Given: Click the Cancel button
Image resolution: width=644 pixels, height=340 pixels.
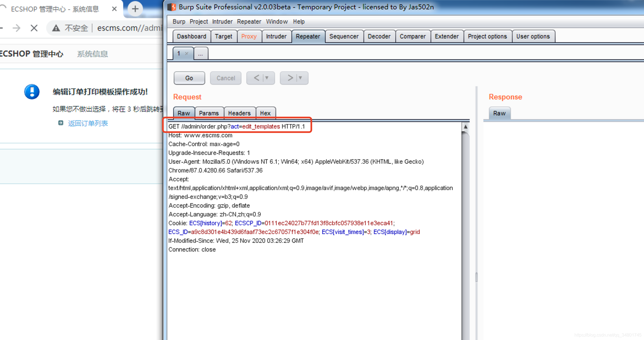Looking at the screenshot, I should point(226,78).
